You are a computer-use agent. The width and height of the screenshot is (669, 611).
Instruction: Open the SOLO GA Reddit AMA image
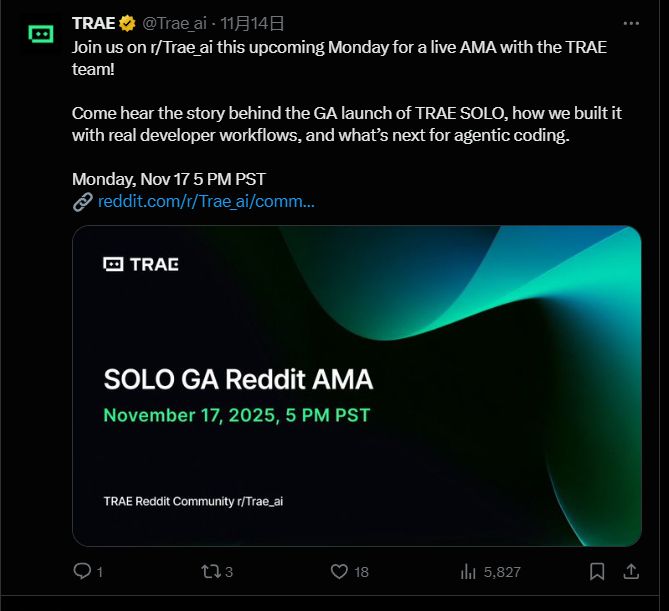click(356, 385)
